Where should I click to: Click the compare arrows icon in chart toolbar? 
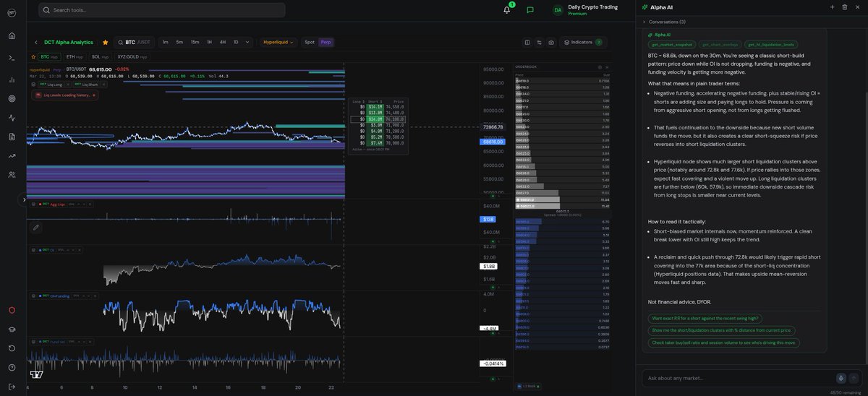pos(539,42)
